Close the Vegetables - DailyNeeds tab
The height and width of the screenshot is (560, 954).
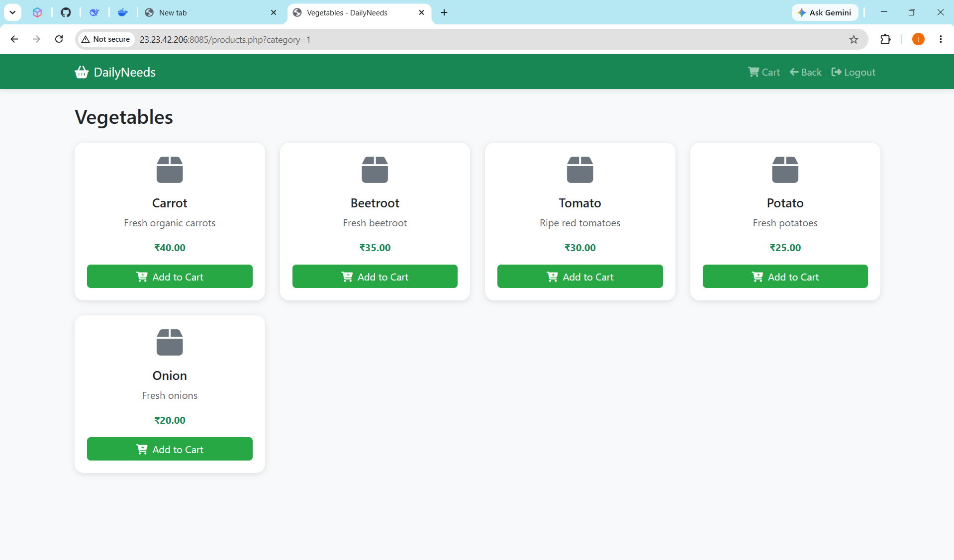tap(421, 12)
